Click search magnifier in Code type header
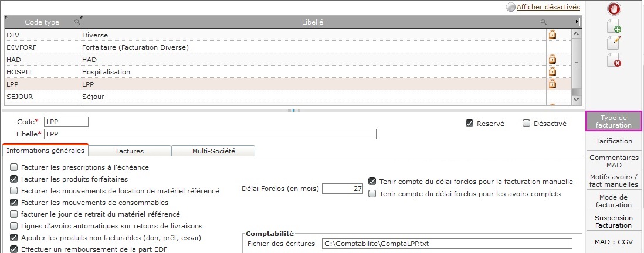Screen dimensions: 644x253 [77, 22]
